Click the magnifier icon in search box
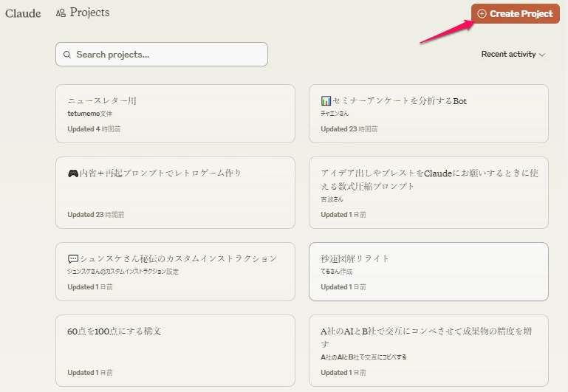The image size is (568, 392). (x=67, y=55)
